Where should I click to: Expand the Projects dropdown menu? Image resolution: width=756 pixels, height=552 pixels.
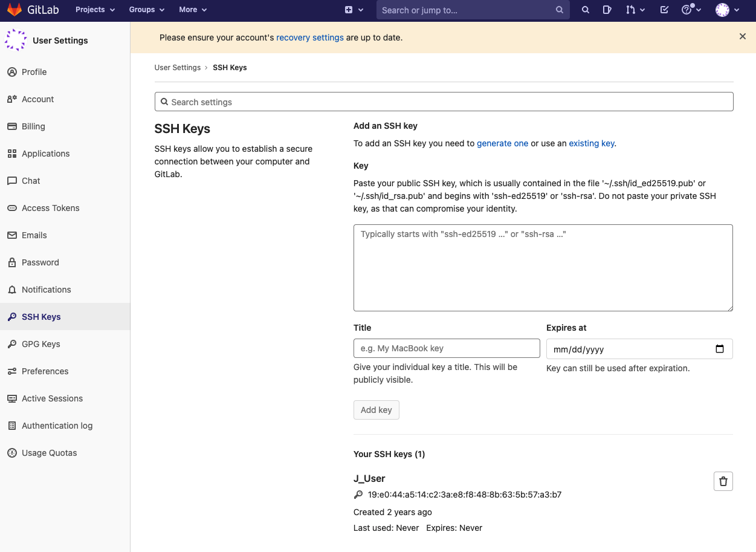[x=95, y=10]
